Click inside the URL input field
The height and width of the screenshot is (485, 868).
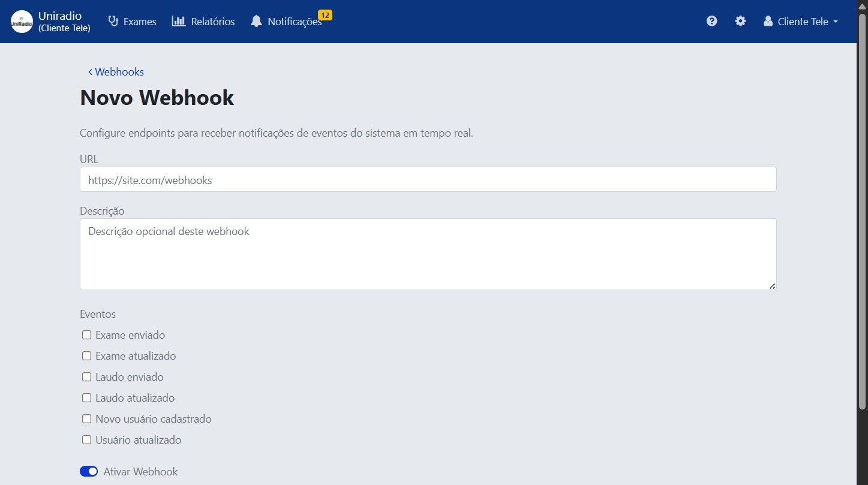pyautogui.click(x=427, y=179)
